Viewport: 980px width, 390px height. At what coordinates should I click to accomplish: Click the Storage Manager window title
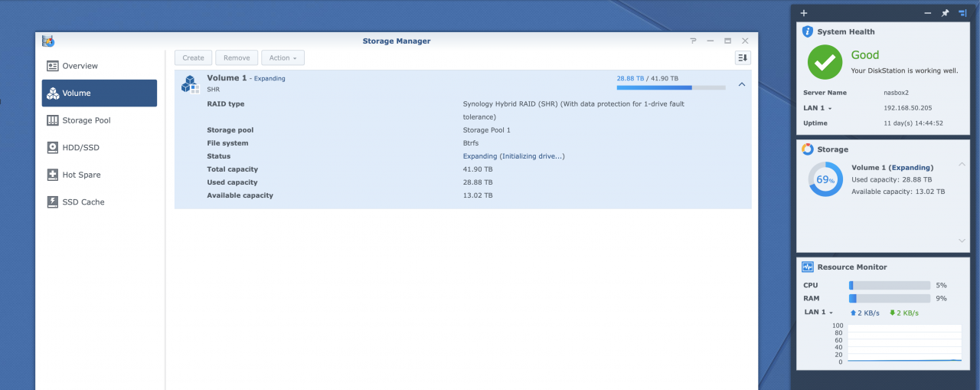[397, 41]
